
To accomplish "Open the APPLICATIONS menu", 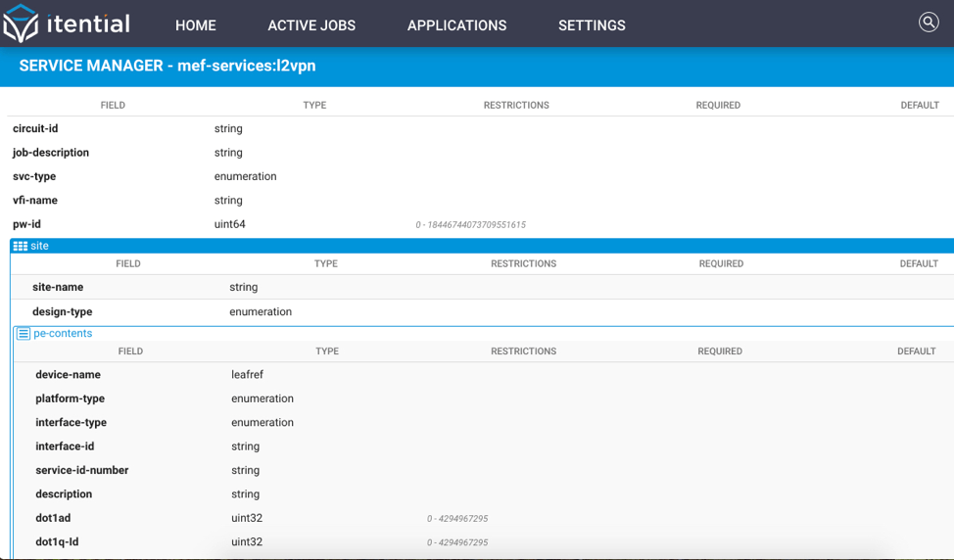I will pos(457,25).
